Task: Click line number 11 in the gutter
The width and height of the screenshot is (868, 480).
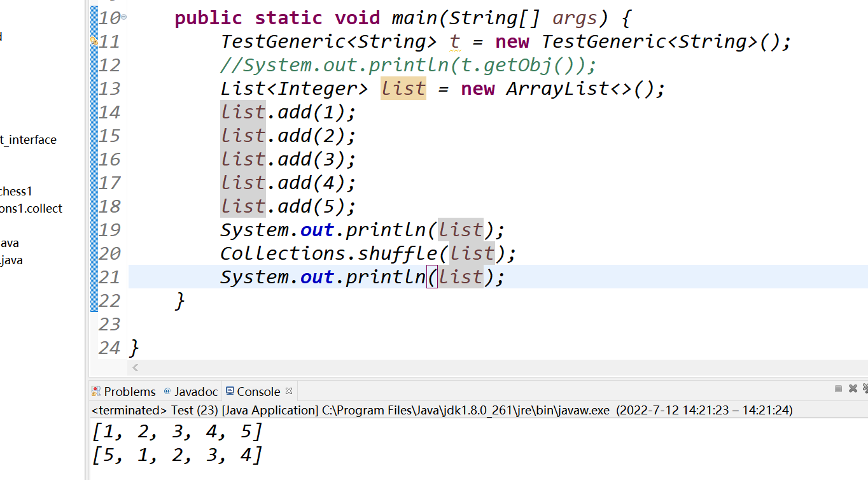Action: pos(109,41)
